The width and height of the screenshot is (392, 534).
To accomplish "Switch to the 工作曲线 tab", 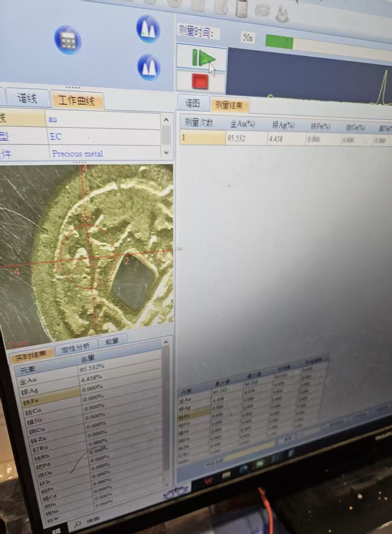I will (x=76, y=100).
